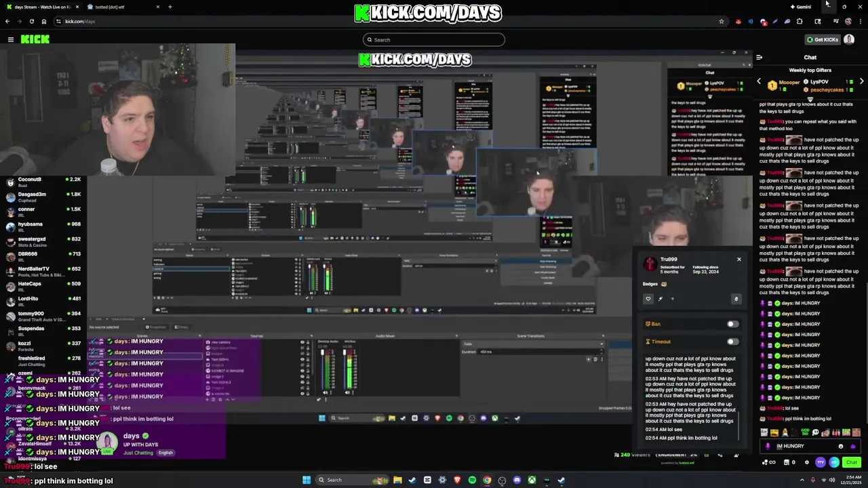Click the volume icon in system tray

point(833,480)
